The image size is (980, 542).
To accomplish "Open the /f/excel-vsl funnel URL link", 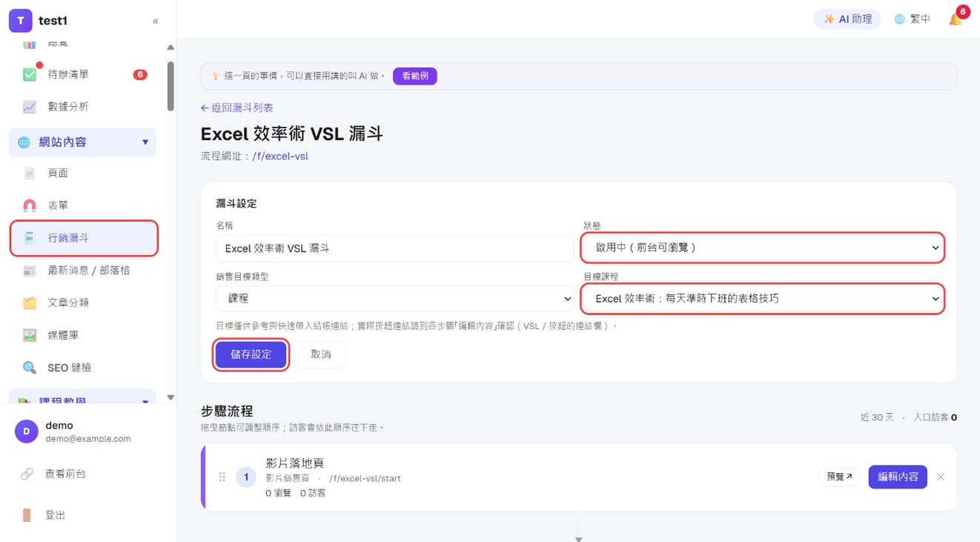I will 280,156.
